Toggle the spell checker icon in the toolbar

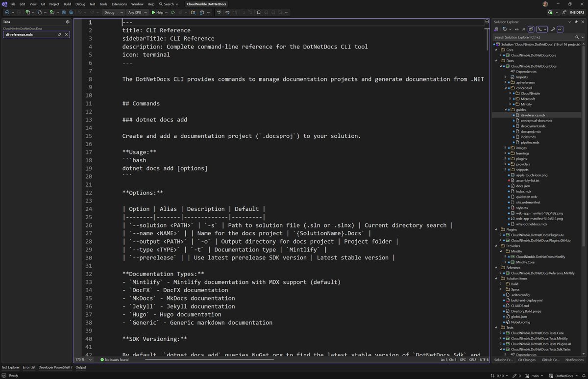tap(219, 12)
